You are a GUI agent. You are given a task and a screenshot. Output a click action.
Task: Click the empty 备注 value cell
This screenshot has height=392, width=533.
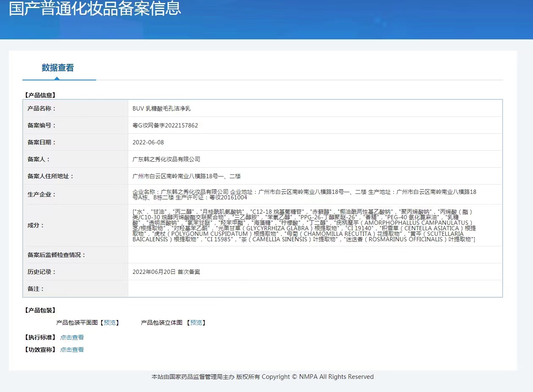315,289
